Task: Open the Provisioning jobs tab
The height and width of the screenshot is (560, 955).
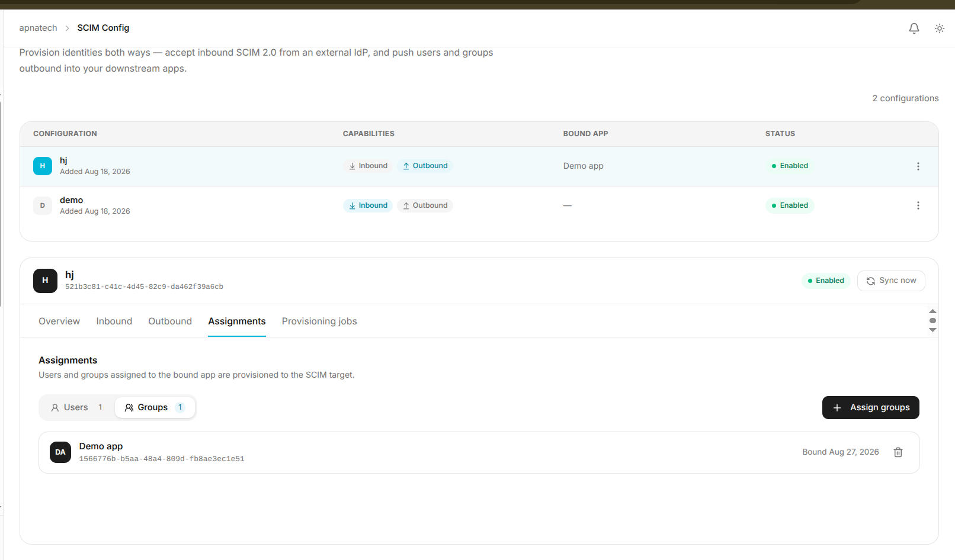Action: (x=319, y=321)
